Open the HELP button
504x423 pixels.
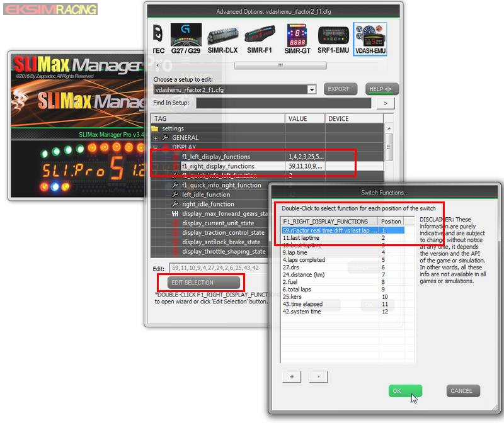382,89
